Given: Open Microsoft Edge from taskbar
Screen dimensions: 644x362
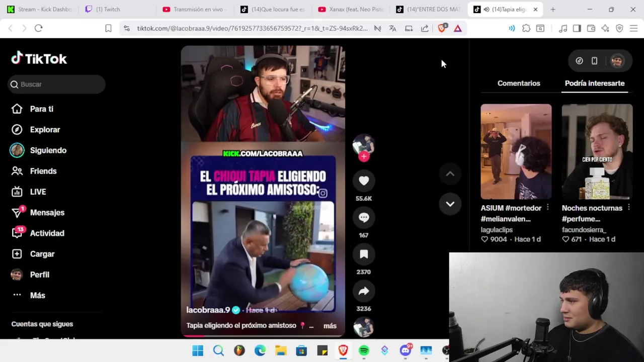Looking at the screenshot, I should (260, 350).
